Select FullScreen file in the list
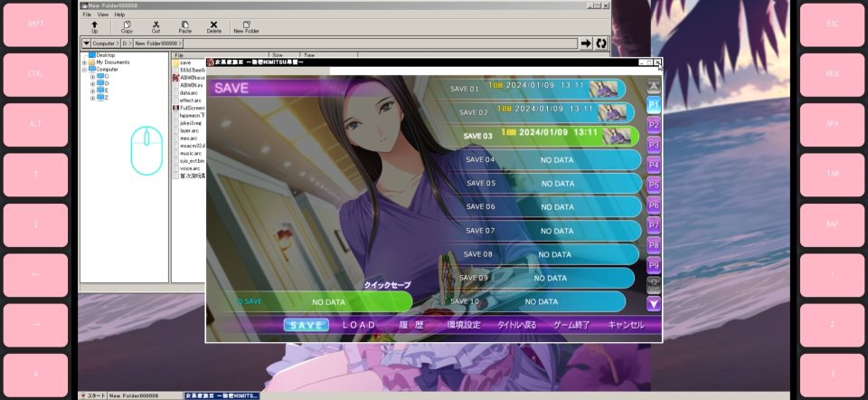Viewport: 868px width, 400px height. pos(189,108)
